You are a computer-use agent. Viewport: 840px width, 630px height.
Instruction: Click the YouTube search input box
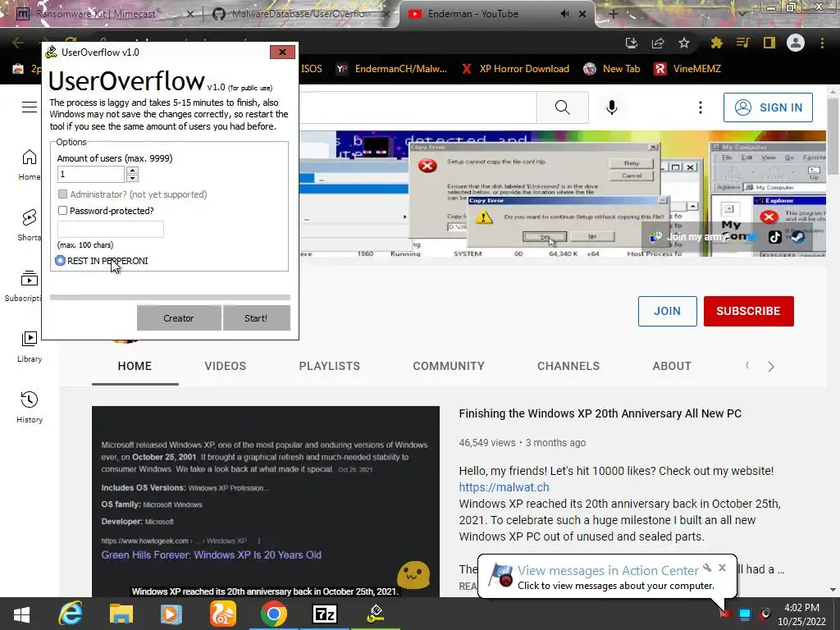coord(418,107)
